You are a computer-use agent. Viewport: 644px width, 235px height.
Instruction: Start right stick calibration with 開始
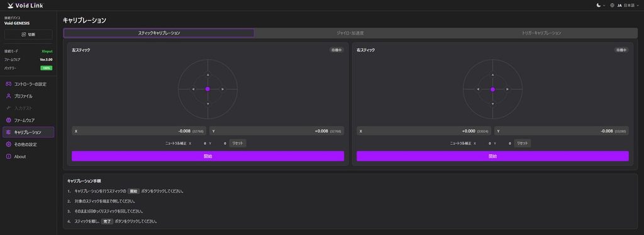(x=492, y=156)
